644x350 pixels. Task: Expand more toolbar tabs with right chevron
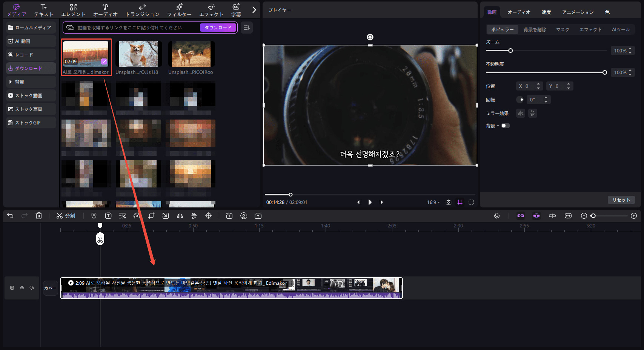254,10
